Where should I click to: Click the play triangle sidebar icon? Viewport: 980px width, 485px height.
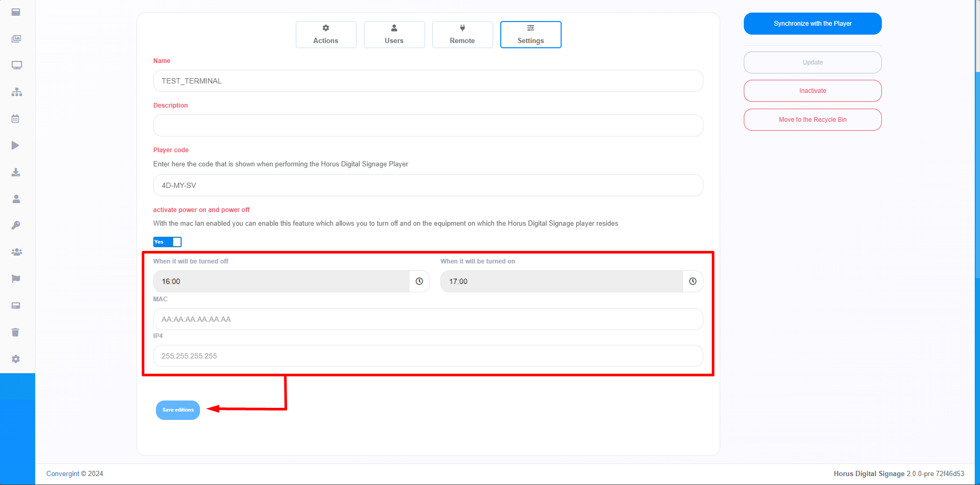point(16,145)
